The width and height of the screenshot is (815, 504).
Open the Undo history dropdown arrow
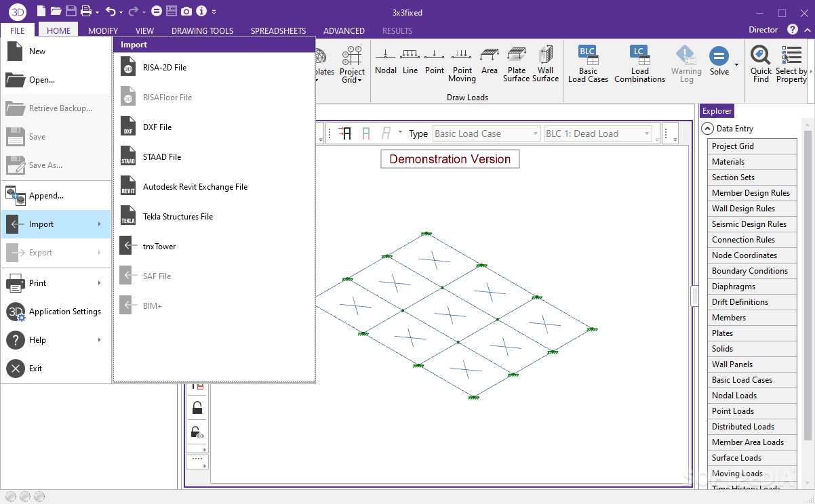pyautogui.click(x=121, y=12)
